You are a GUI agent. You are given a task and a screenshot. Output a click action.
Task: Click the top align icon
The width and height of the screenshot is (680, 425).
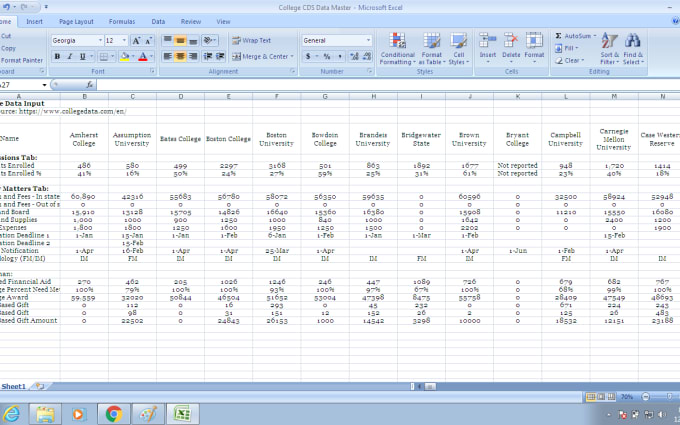click(167, 40)
